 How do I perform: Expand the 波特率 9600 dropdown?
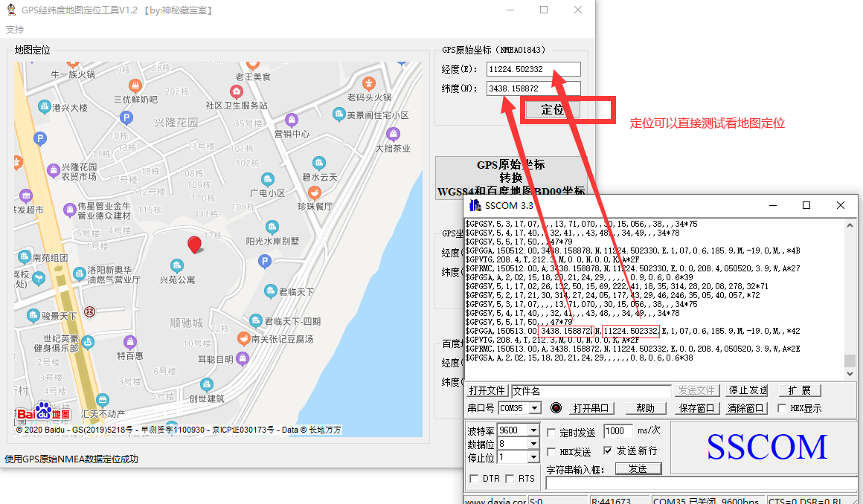point(533,430)
